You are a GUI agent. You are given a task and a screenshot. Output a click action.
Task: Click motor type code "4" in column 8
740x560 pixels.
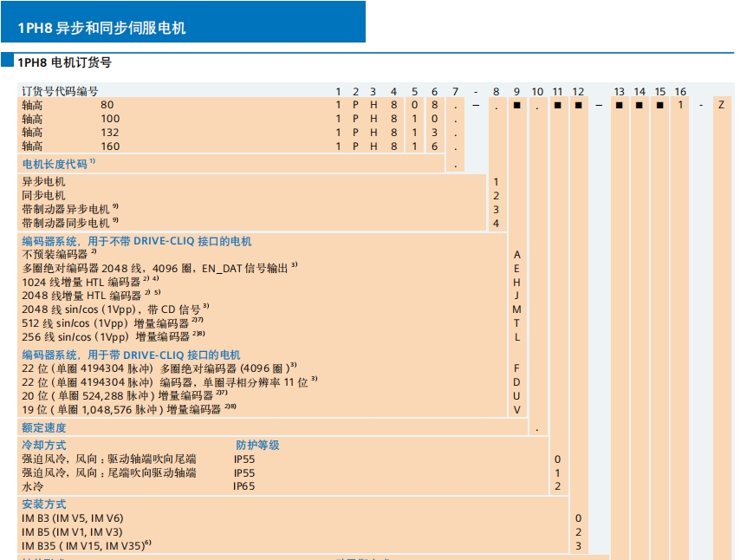click(496, 224)
